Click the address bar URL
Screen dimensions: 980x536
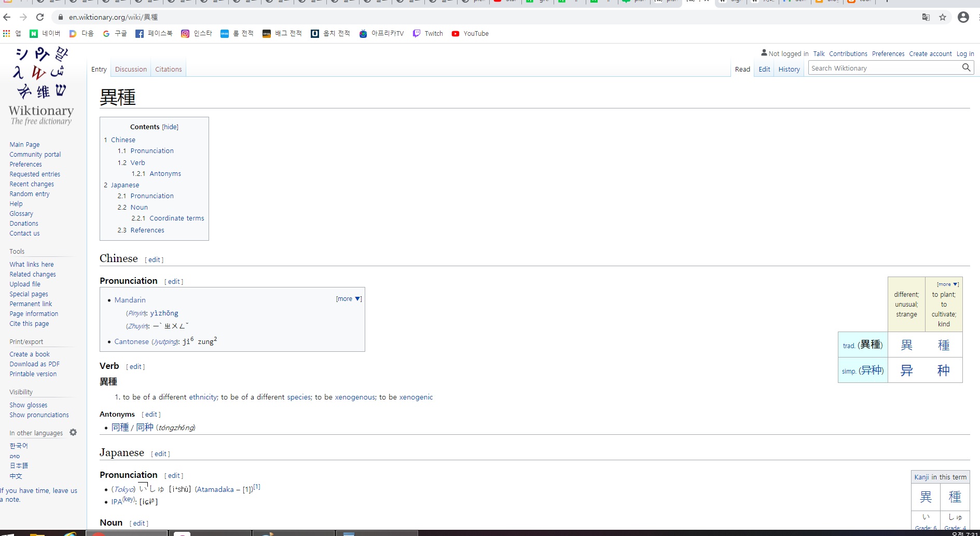tap(113, 17)
